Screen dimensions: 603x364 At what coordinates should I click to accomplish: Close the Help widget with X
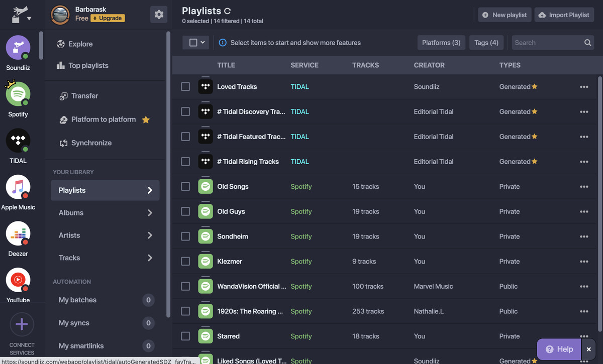(589, 349)
